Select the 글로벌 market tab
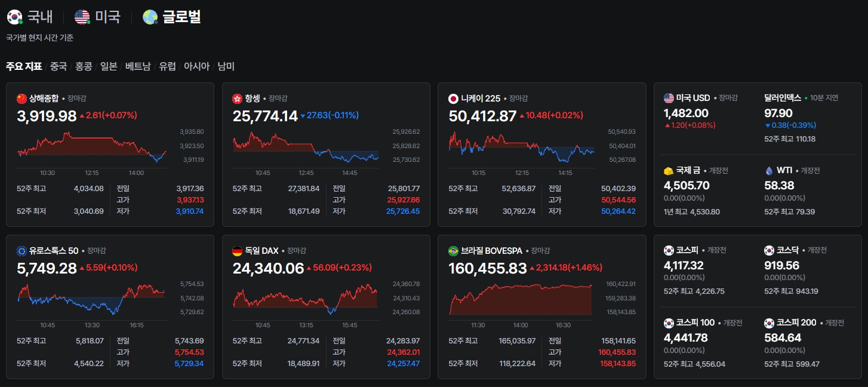 (x=182, y=17)
